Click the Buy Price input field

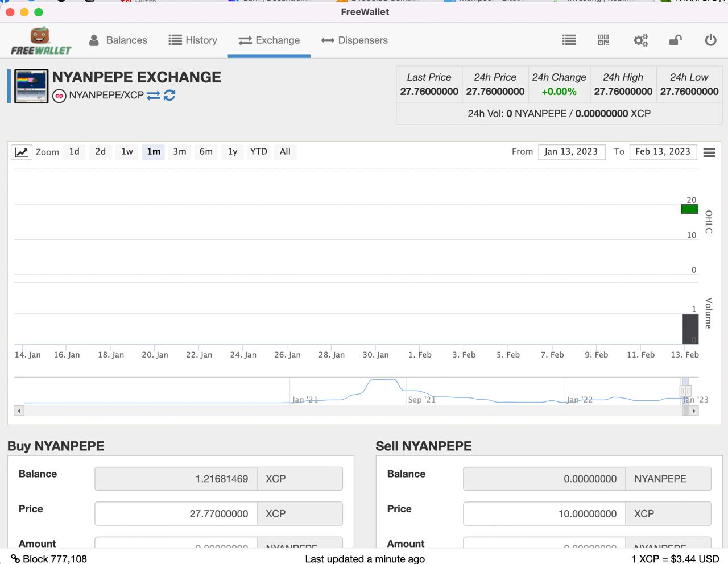176,513
